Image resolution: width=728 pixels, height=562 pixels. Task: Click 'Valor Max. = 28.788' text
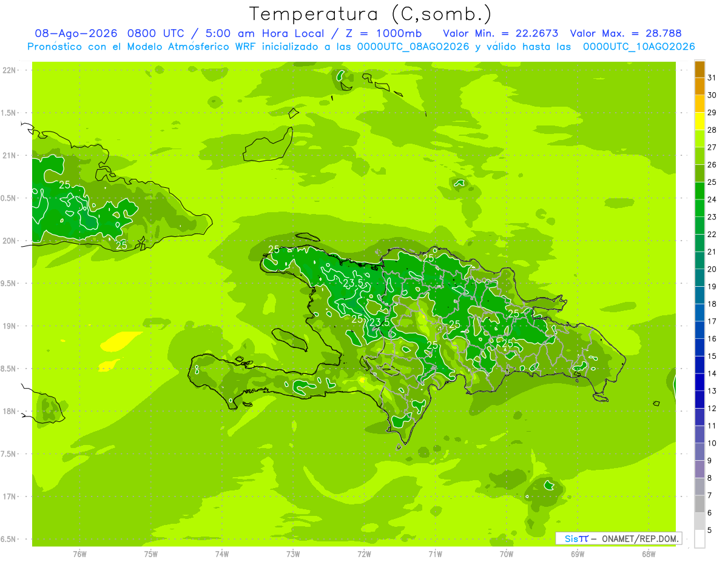coord(626,33)
